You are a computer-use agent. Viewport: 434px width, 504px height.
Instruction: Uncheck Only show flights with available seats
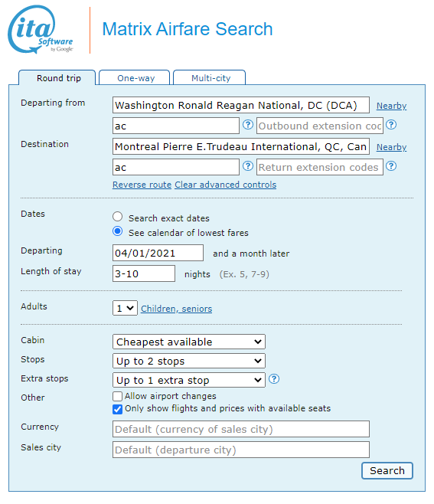point(118,409)
